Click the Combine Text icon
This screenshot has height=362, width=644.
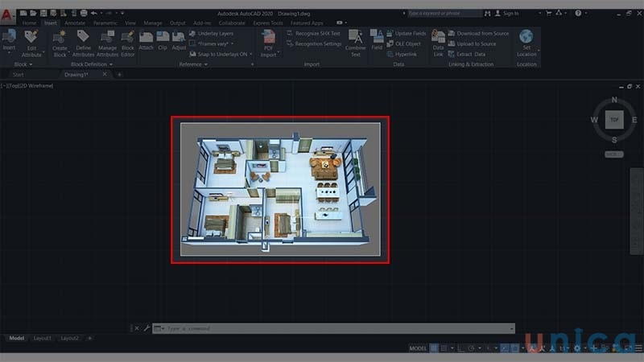pos(355,38)
